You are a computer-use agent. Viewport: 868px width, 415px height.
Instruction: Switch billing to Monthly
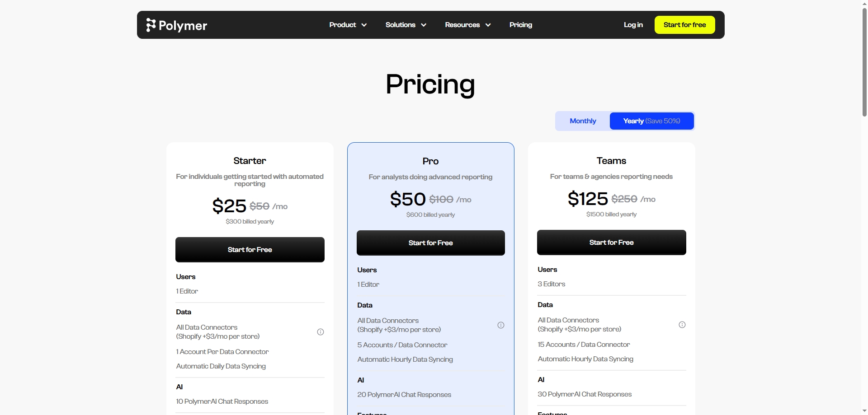coord(583,121)
